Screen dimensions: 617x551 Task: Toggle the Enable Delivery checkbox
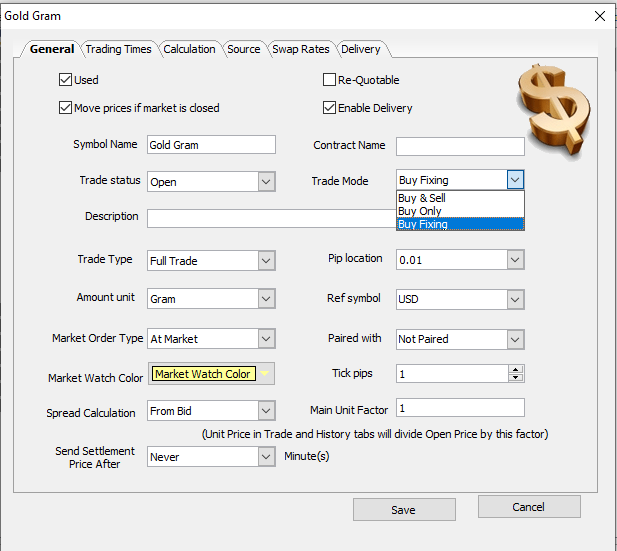[329, 108]
